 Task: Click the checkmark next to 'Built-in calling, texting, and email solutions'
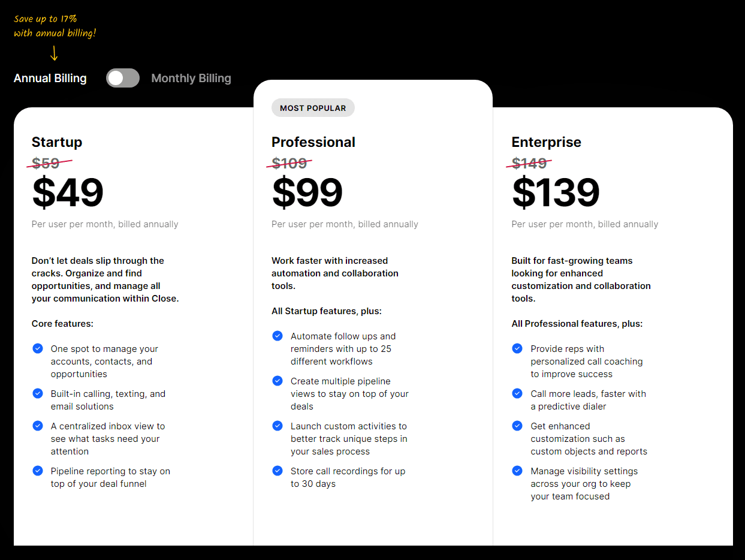click(38, 393)
